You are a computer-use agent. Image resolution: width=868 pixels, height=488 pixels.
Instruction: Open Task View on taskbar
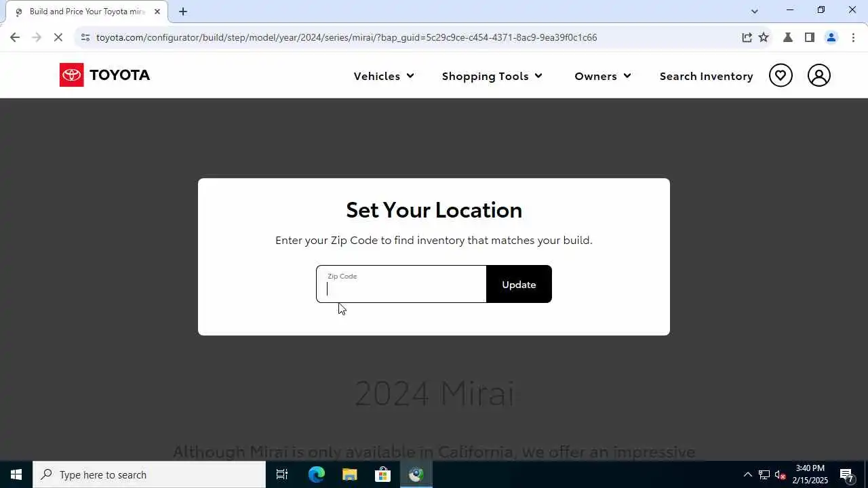282,474
